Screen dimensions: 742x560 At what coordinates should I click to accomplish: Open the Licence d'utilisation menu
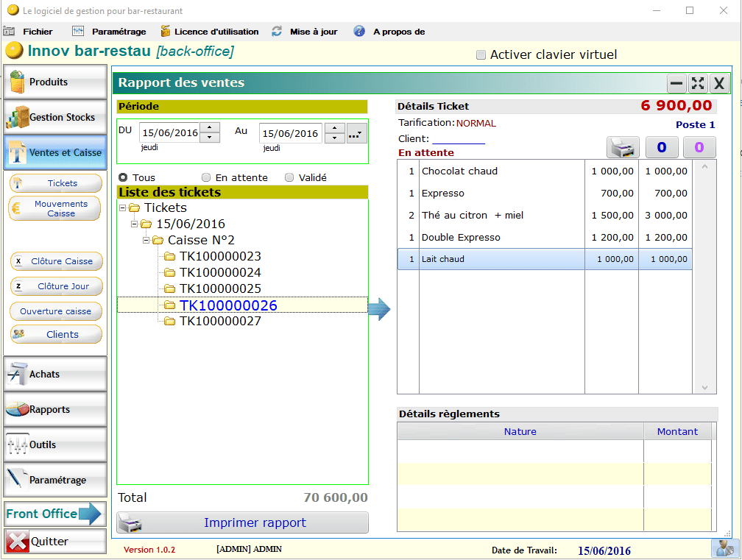pyautogui.click(x=216, y=32)
